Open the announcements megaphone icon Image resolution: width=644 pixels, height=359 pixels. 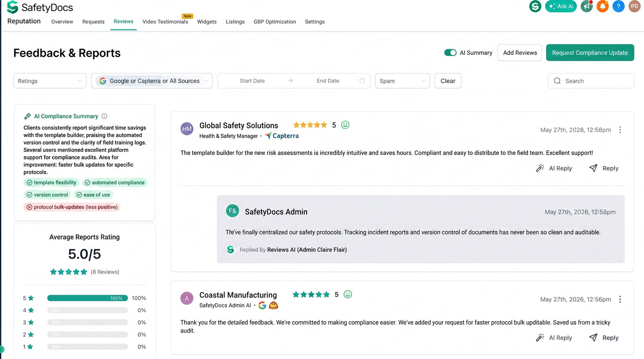[586, 6]
